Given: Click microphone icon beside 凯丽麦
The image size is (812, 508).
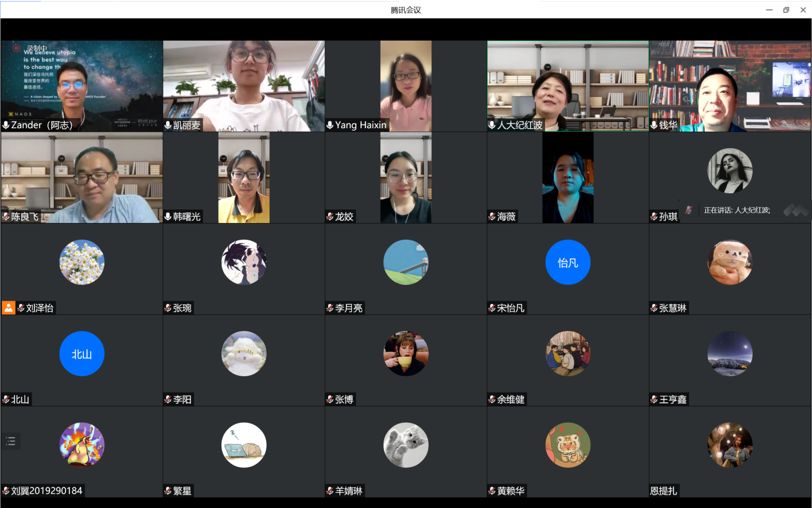Looking at the screenshot, I should 168,125.
